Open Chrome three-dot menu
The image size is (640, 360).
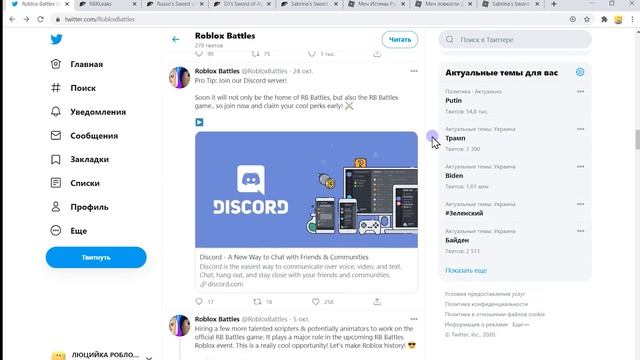tap(633, 19)
